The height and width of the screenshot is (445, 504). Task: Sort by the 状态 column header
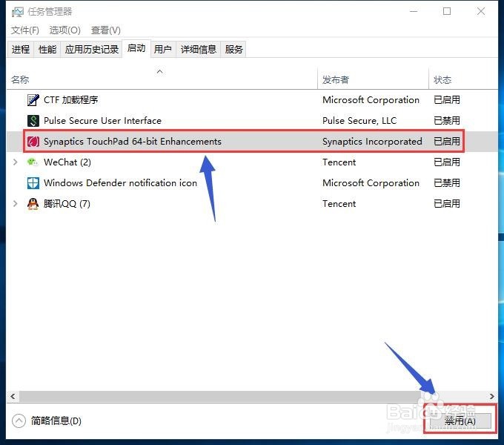462,79
